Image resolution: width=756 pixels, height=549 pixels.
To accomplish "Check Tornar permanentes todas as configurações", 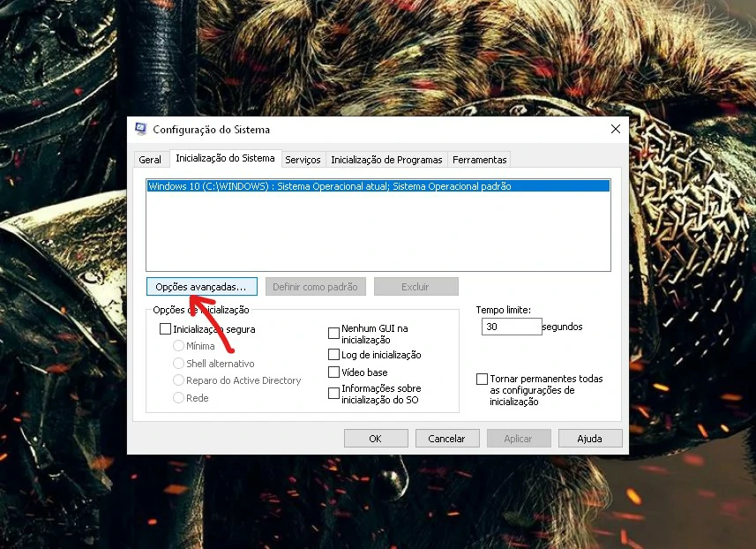I will [x=482, y=379].
